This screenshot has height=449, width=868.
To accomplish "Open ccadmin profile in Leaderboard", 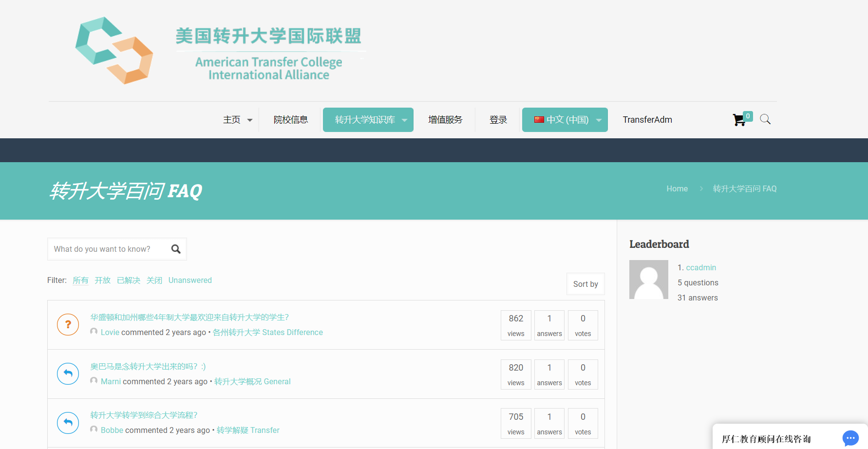I will [701, 267].
